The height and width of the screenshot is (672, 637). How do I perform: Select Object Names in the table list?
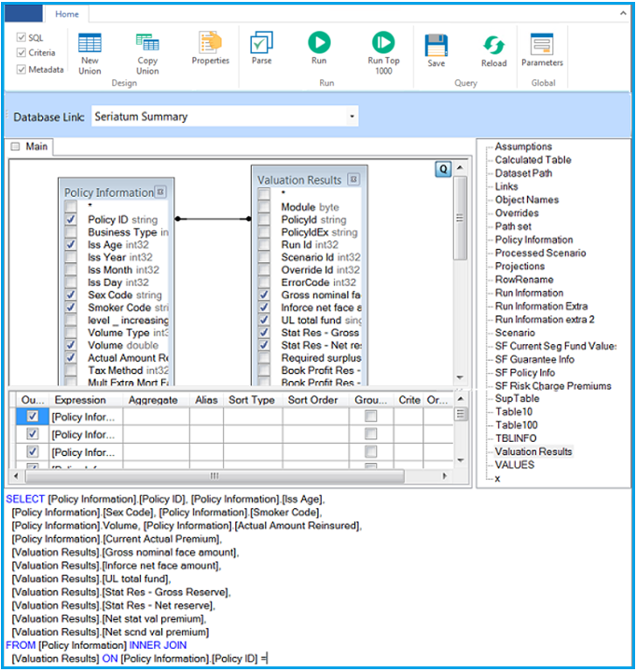(x=527, y=199)
